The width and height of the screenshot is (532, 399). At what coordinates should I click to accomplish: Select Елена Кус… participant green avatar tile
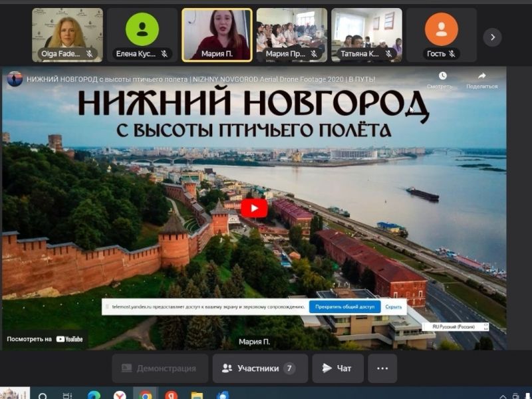[142, 35]
